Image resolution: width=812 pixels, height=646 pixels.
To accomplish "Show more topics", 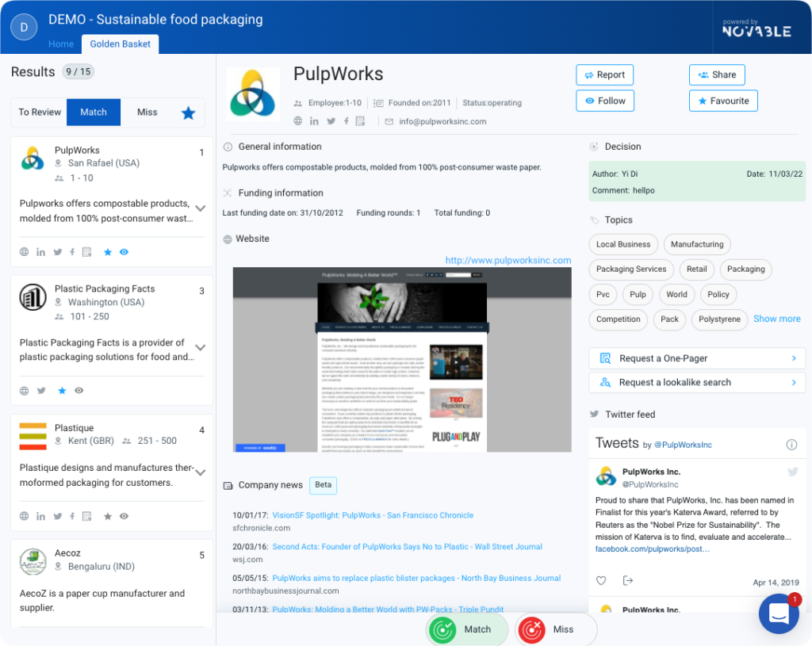I will coord(777,319).
